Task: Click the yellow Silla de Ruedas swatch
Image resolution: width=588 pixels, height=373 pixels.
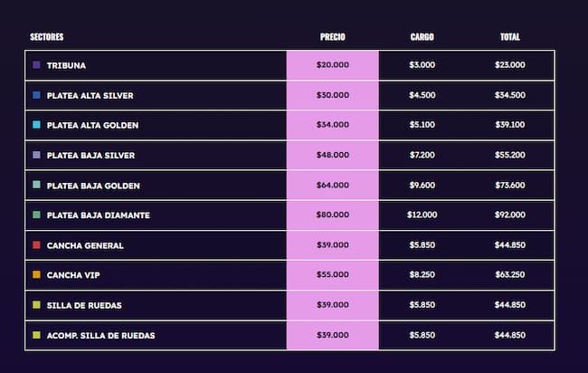Action: 36,305
